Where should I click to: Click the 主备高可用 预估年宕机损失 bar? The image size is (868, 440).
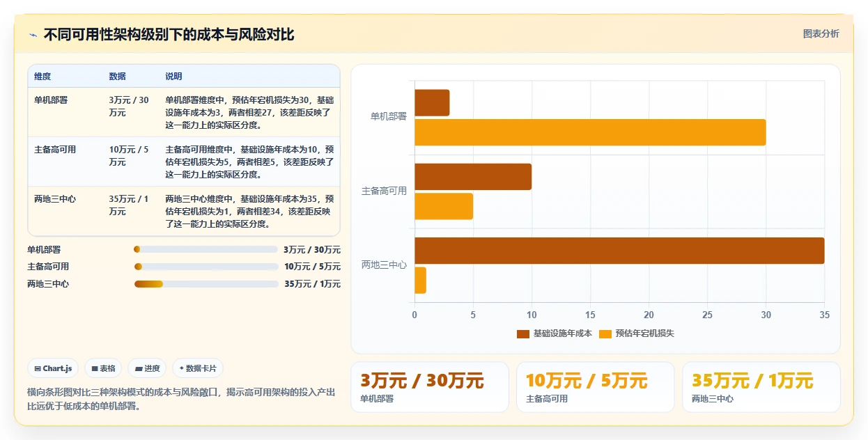(x=444, y=206)
